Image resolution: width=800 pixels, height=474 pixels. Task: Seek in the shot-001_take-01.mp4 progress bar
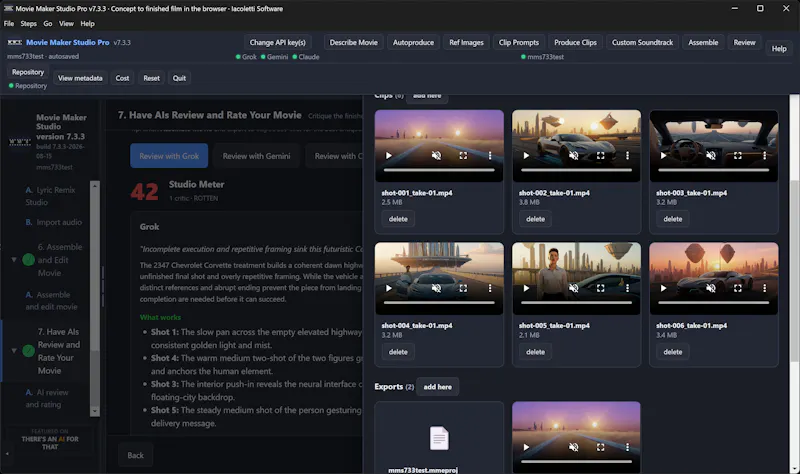[x=439, y=170]
